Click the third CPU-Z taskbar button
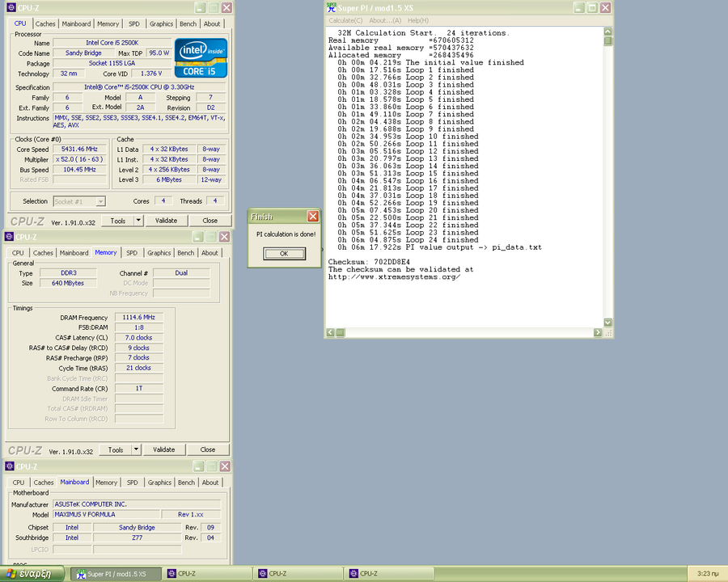728x582 pixels. 389,574
